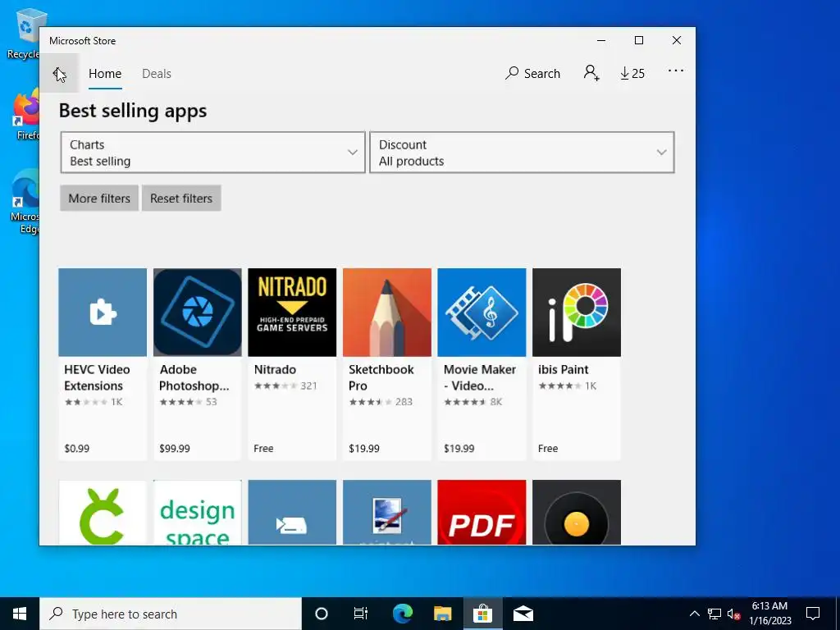Open the Search magnifier in Store
The width and height of the screenshot is (840, 630).
pos(532,73)
